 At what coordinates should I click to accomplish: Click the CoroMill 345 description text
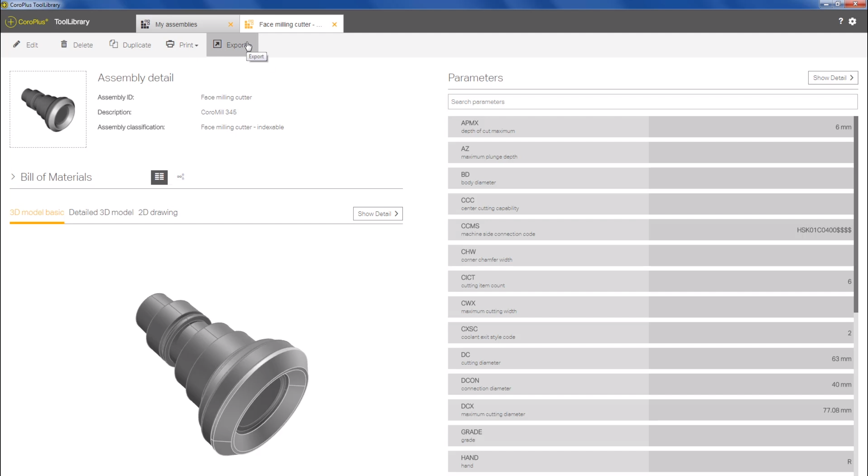219,112
